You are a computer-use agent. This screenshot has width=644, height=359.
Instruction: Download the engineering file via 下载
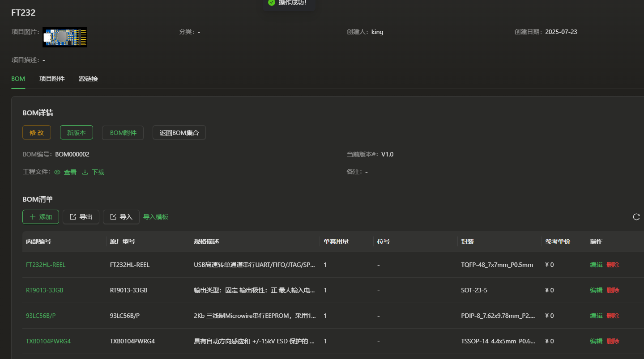98,172
